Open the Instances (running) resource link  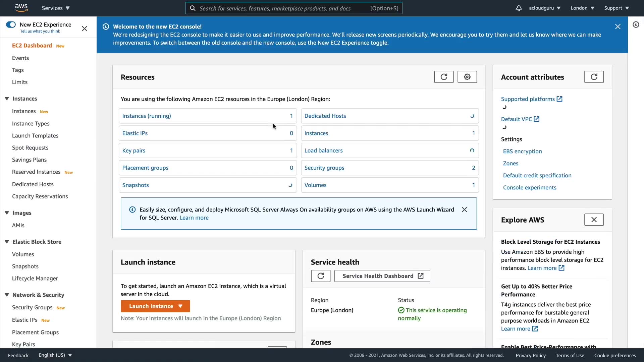tap(147, 116)
